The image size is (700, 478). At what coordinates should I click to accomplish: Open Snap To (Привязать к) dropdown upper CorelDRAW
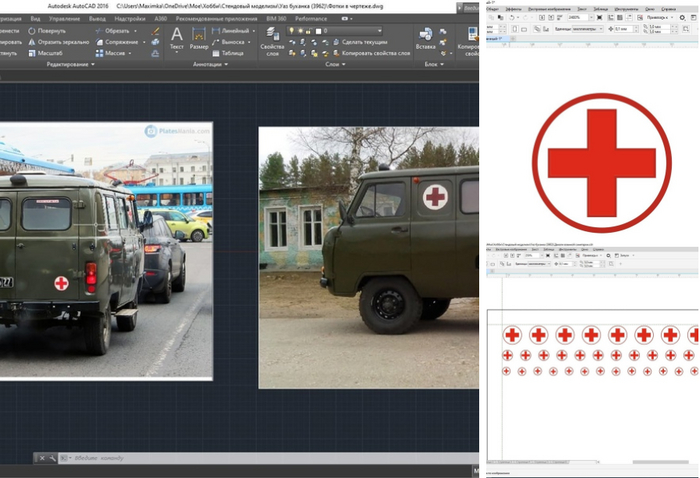click(658, 17)
